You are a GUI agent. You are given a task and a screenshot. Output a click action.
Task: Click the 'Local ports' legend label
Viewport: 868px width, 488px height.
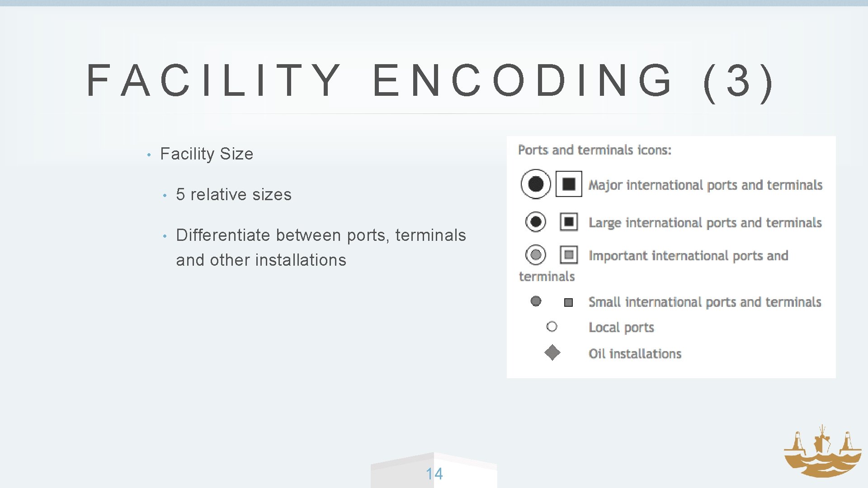pyautogui.click(x=621, y=328)
